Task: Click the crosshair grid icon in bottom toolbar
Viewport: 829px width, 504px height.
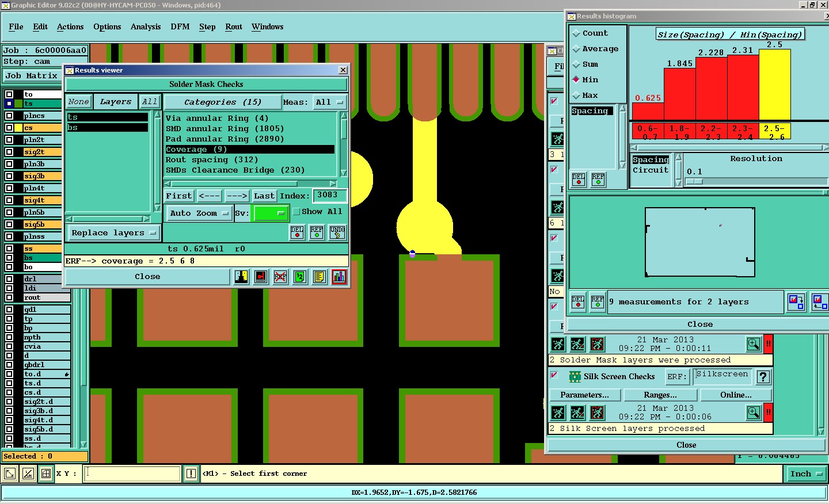Action: pos(46,474)
